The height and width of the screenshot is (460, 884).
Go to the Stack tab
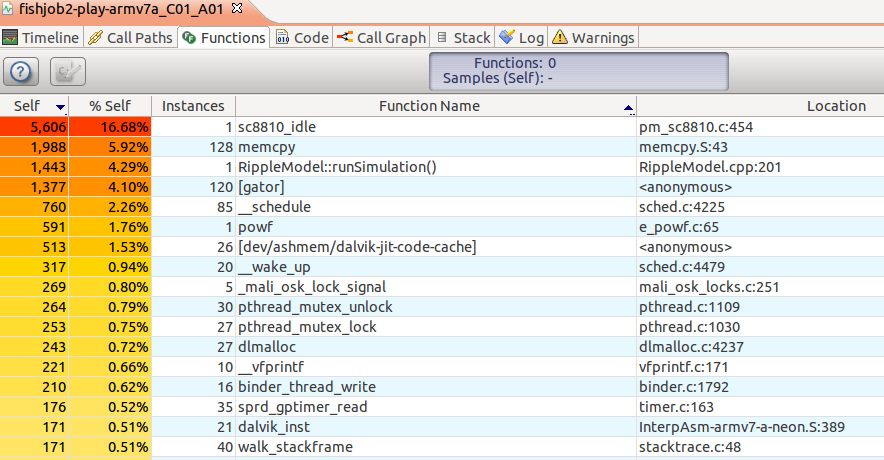coord(463,38)
